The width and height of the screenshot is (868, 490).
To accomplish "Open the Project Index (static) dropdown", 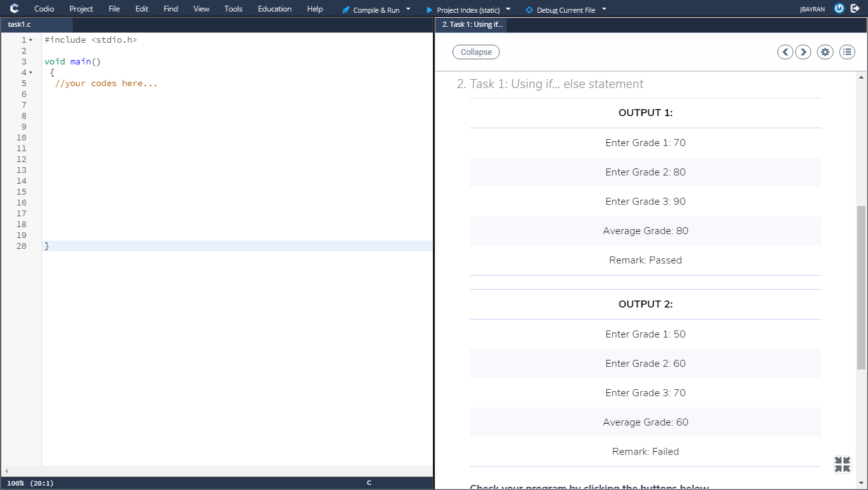I will click(509, 9).
